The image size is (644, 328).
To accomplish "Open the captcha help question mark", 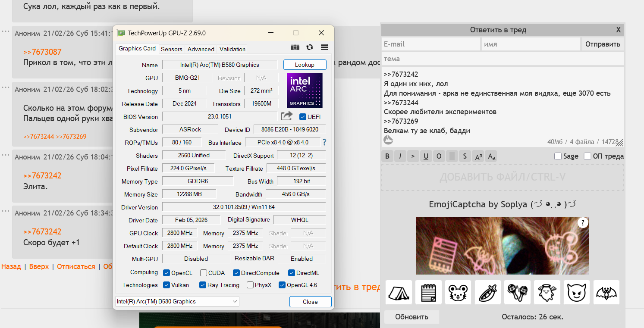I will pyautogui.click(x=583, y=222).
